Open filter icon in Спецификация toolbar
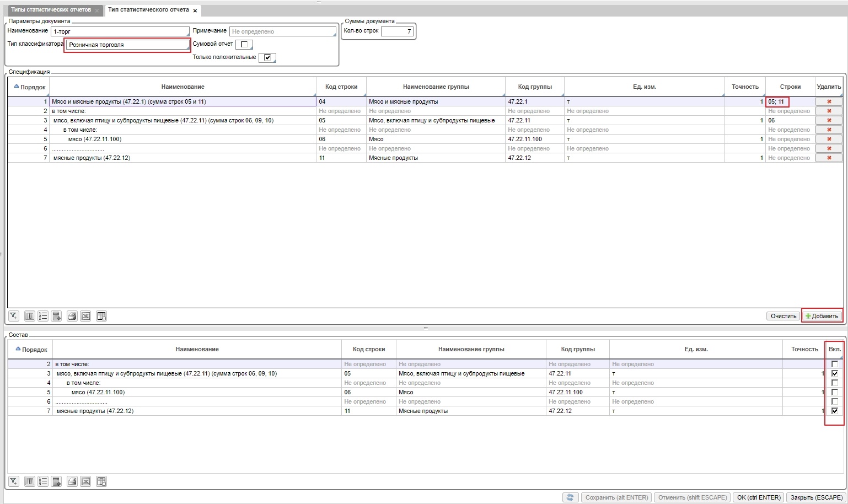This screenshot has width=848, height=504. pos(14,316)
